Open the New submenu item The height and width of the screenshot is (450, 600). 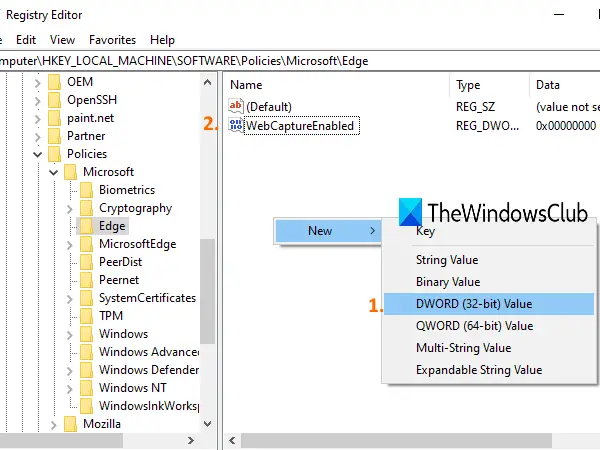[328, 231]
